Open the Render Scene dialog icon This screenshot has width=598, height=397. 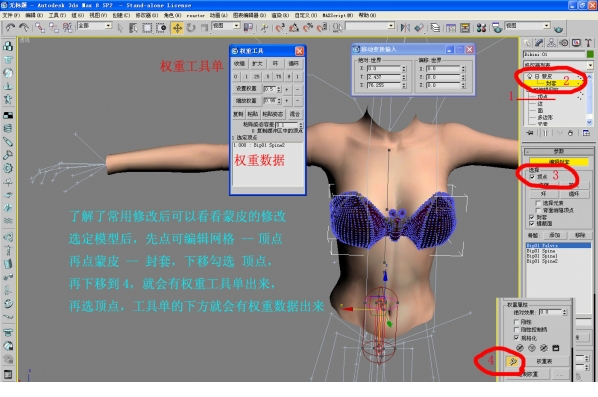[x=497, y=28]
